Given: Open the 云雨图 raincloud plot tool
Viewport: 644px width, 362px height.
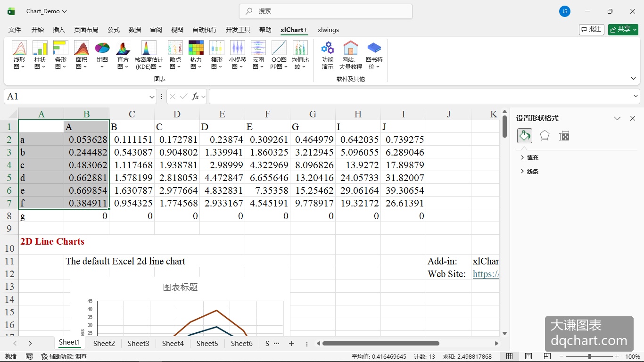Looking at the screenshot, I should click(258, 55).
